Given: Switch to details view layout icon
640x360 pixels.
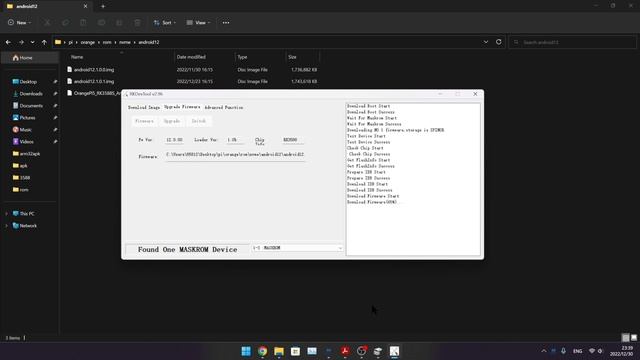Looking at the screenshot, I should click(625, 338).
